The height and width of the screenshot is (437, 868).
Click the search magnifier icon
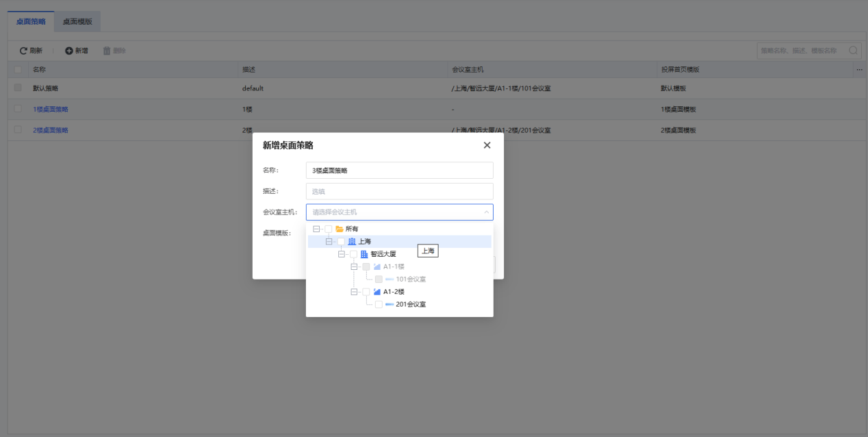point(853,51)
